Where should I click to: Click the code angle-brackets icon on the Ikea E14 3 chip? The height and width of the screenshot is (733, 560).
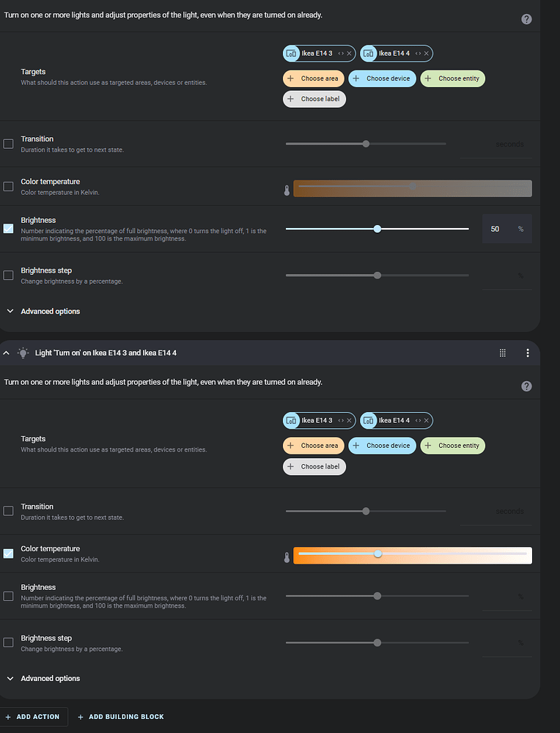(x=339, y=53)
